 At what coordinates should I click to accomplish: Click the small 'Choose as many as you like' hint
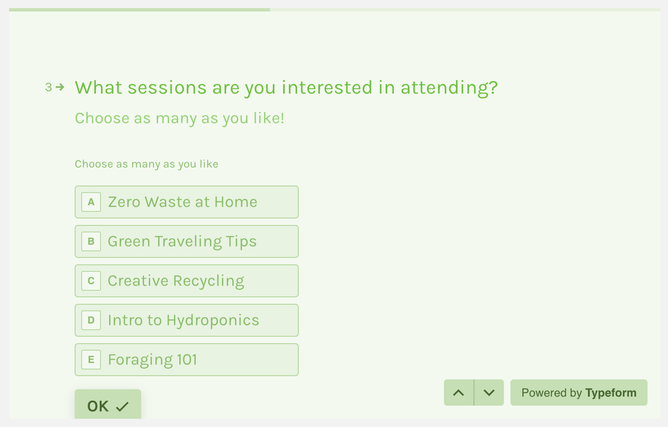147,164
